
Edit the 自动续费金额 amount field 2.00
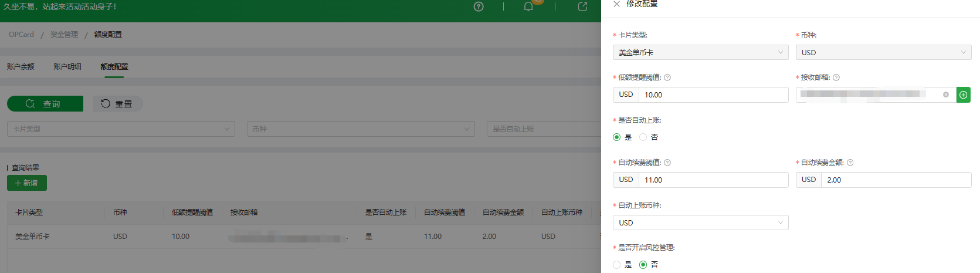[x=896, y=180]
